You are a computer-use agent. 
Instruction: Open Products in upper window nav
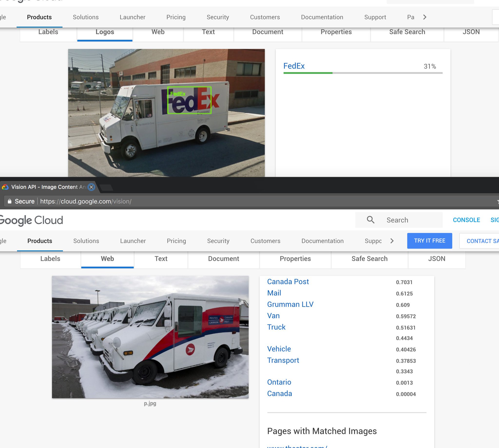coord(39,17)
